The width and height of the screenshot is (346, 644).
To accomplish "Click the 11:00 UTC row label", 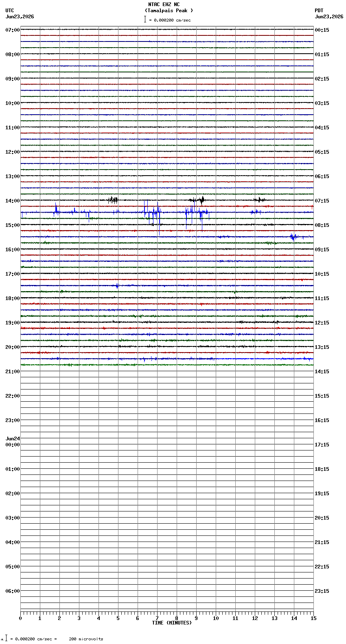I will (x=13, y=128).
